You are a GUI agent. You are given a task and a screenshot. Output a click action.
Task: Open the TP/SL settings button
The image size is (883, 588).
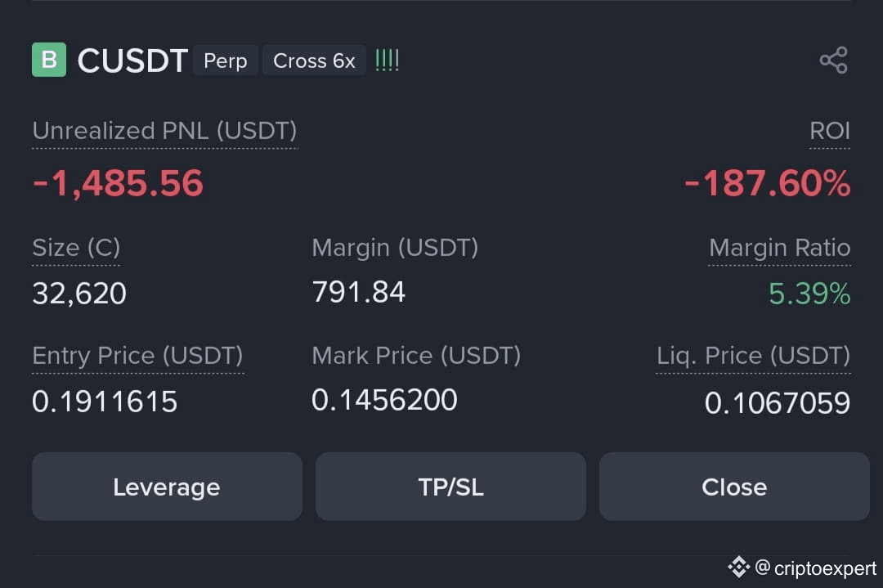click(x=450, y=487)
